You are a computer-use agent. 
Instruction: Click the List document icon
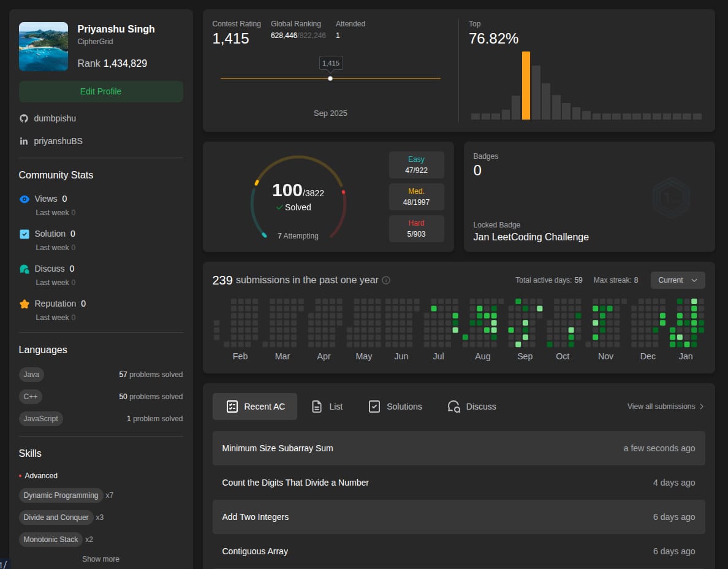pyautogui.click(x=317, y=407)
